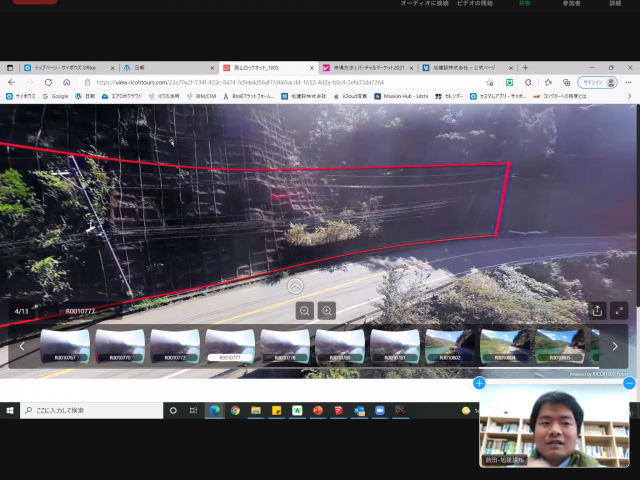The height and width of the screenshot is (480, 640).
Task: Open thumbnail R0010778
Action: point(285,346)
